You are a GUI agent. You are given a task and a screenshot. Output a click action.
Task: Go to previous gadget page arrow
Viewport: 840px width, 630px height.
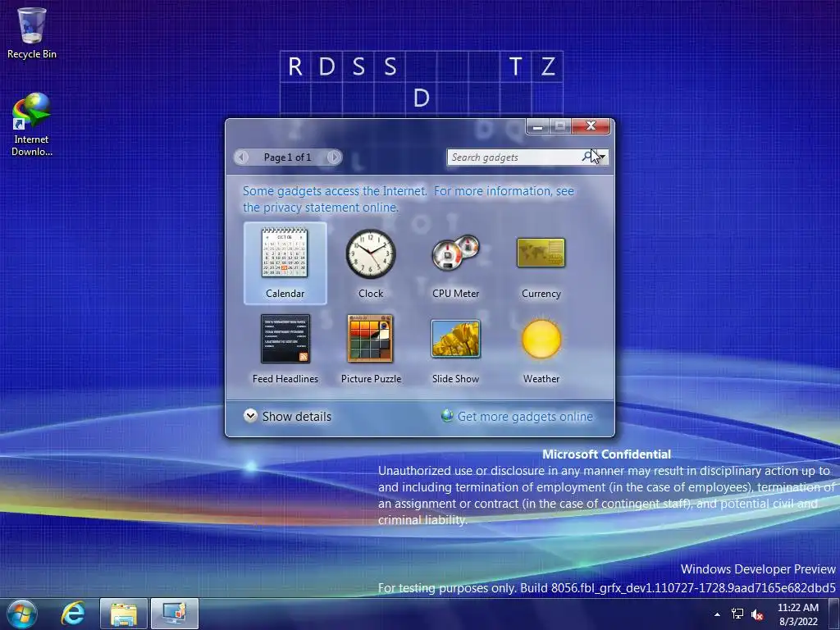coord(242,157)
